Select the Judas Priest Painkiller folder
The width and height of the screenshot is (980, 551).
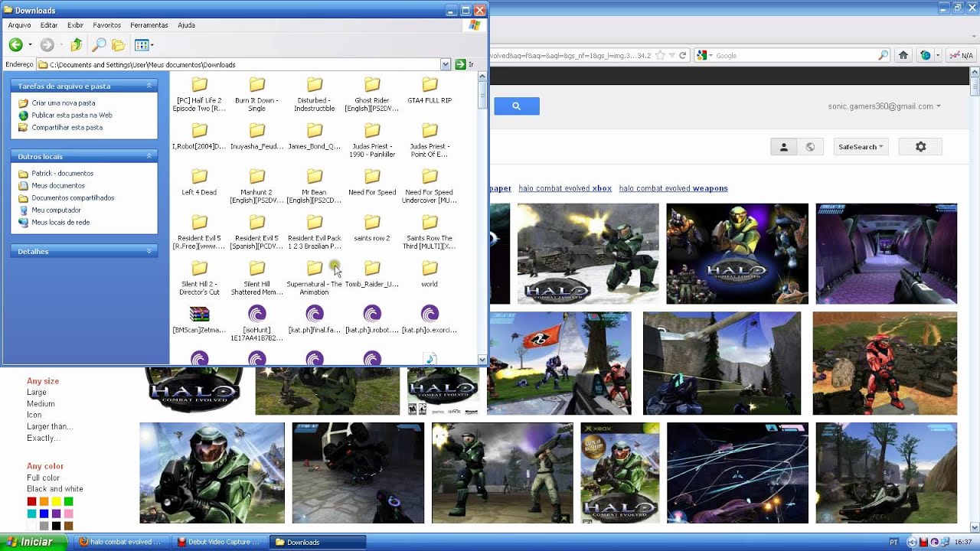pyautogui.click(x=372, y=140)
